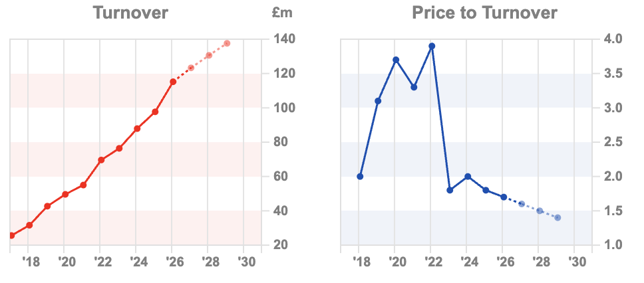Click the 2018 Turnover data point

click(29, 225)
